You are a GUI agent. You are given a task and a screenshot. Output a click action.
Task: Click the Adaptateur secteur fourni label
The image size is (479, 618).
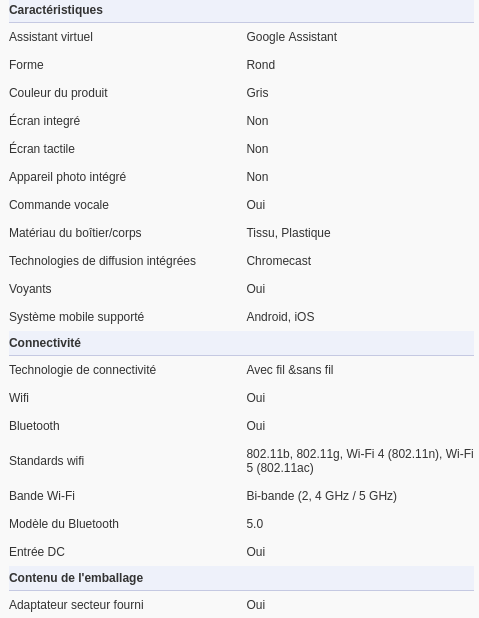click(x=76, y=605)
